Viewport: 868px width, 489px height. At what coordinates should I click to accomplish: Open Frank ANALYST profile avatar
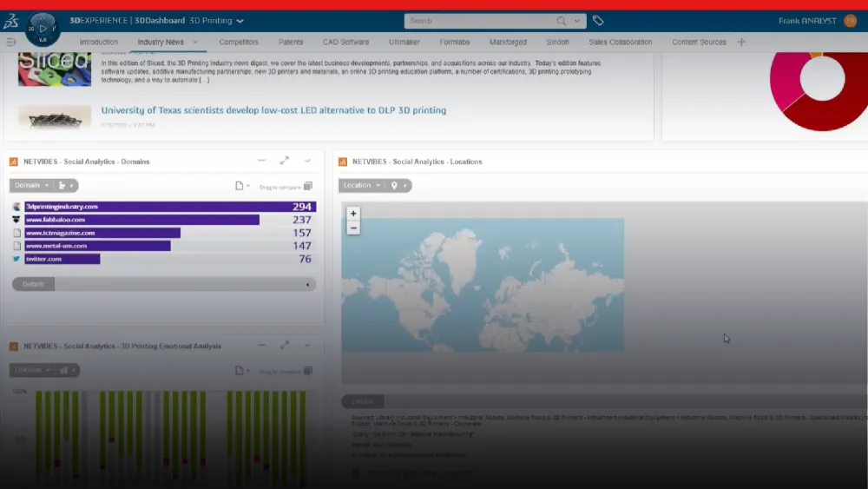[851, 21]
